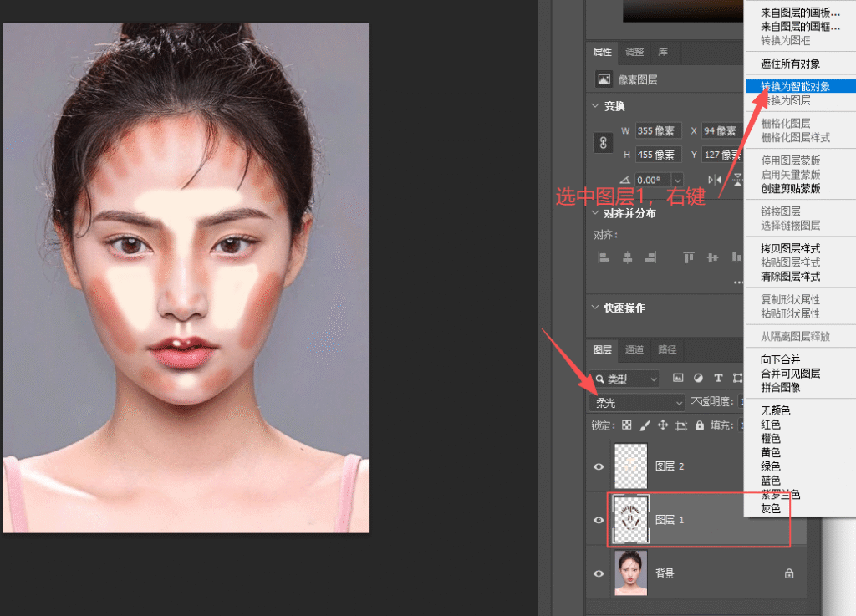Open the 柔光 blend mode dropdown

point(636,403)
